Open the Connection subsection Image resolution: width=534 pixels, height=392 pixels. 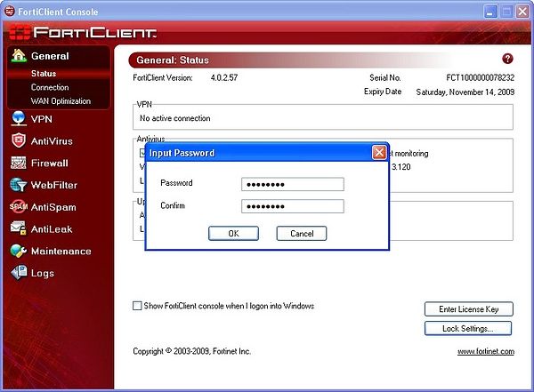(50, 87)
